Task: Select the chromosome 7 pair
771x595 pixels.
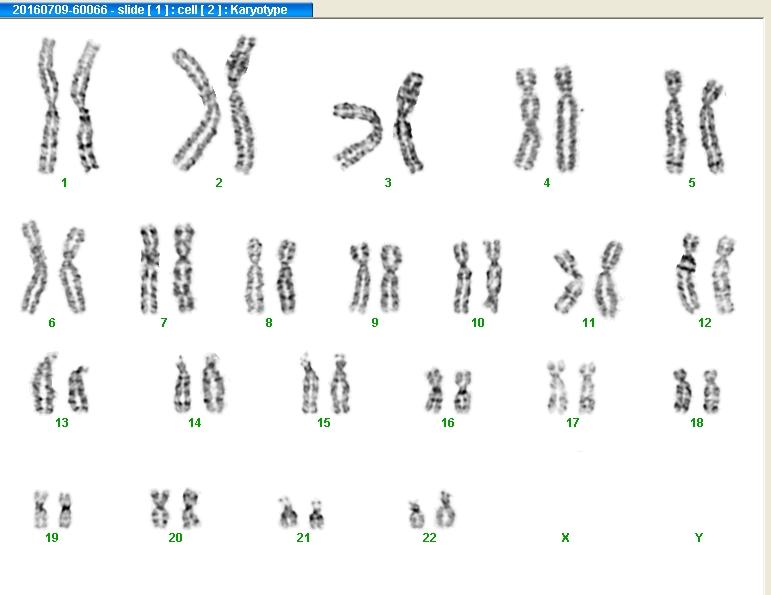Action: [167, 268]
